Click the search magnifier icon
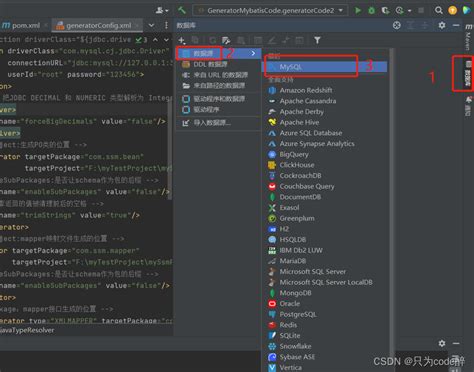Image resolution: width=474 pixels, height=372 pixels. coord(439,10)
